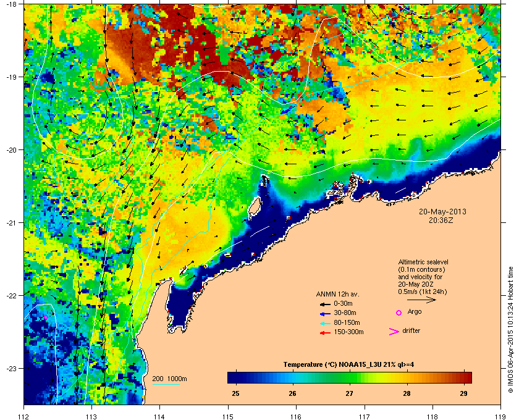Click the IMOS copyright timestamp text
The image size is (519, 420).
pos(510,330)
